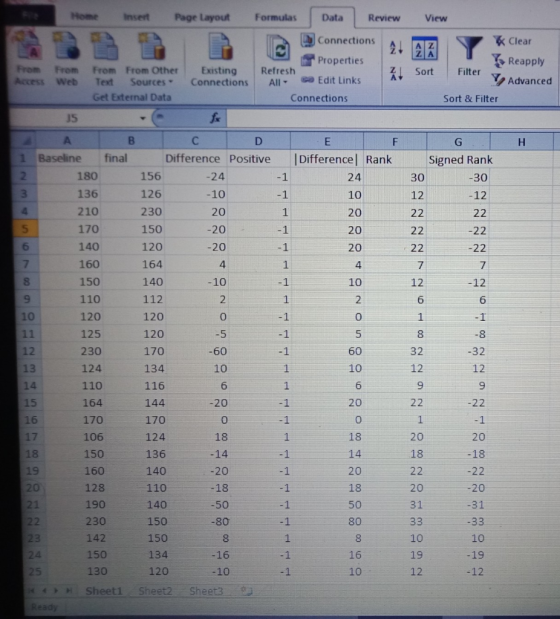Open the File tab
The height and width of the screenshot is (619, 560).
(x=31, y=15)
